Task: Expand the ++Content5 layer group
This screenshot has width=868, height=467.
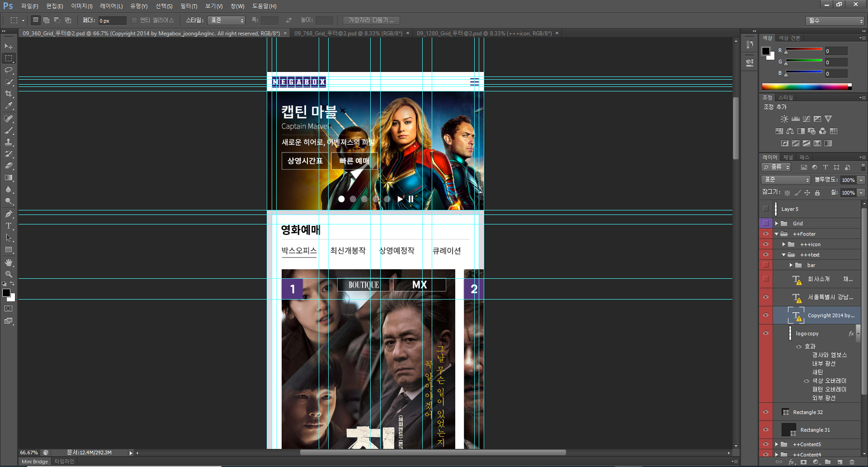Action: coord(777,444)
